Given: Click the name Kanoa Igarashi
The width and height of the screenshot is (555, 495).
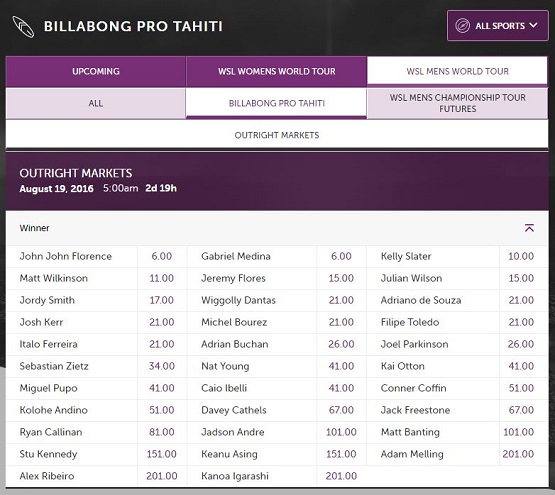Looking at the screenshot, I should [235, 476].
